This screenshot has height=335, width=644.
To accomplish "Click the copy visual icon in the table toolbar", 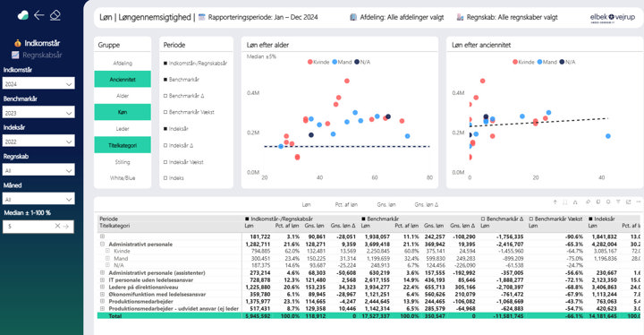I will [x=598, y=202].
